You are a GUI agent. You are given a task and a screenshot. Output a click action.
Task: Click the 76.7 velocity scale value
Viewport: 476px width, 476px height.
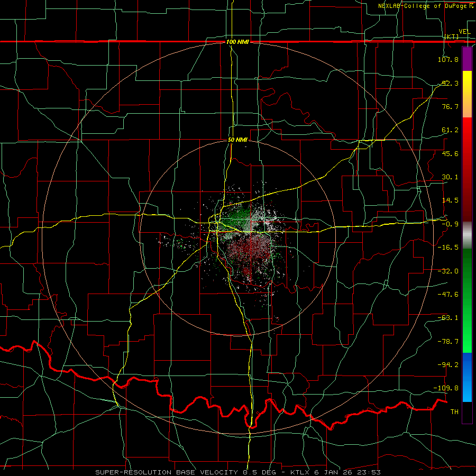click(x=450, y=106)
